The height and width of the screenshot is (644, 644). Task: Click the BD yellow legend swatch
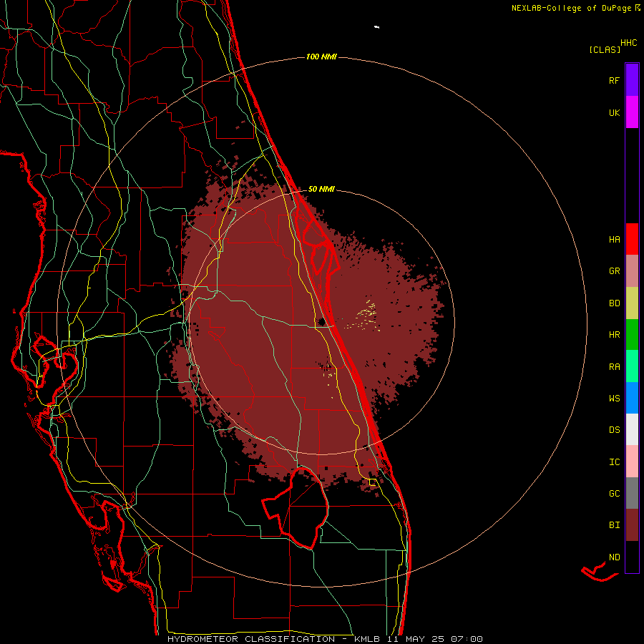coord(632,303)
